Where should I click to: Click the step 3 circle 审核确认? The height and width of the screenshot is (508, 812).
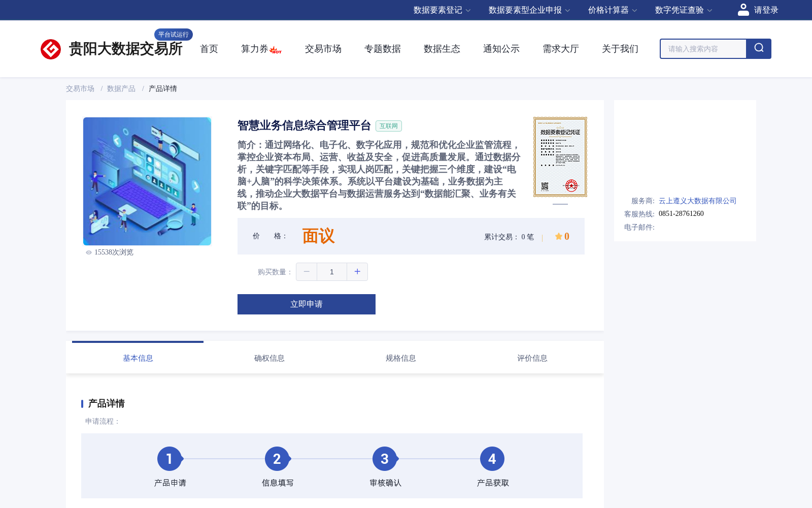(385, 459)
